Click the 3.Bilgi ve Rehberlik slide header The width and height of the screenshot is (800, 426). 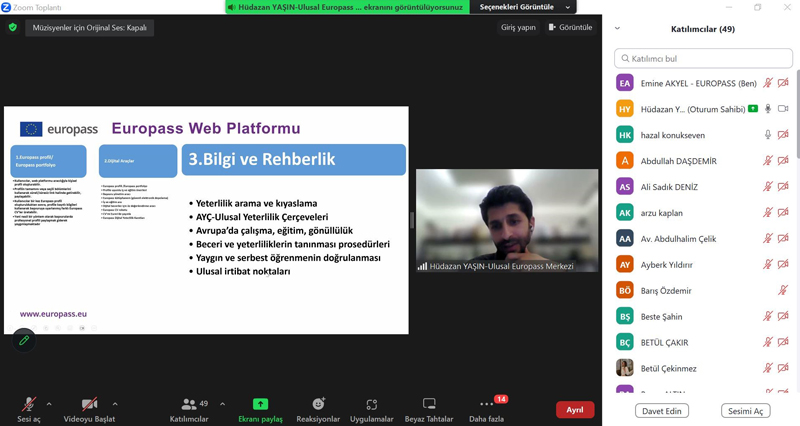click(294, 159)
